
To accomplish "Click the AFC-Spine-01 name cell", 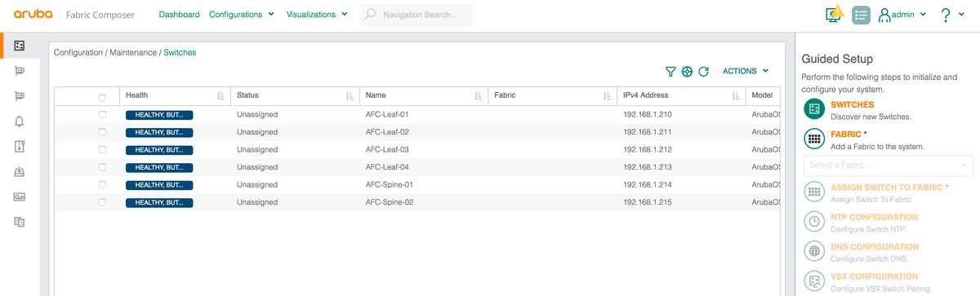I will [x=390, y=184].
